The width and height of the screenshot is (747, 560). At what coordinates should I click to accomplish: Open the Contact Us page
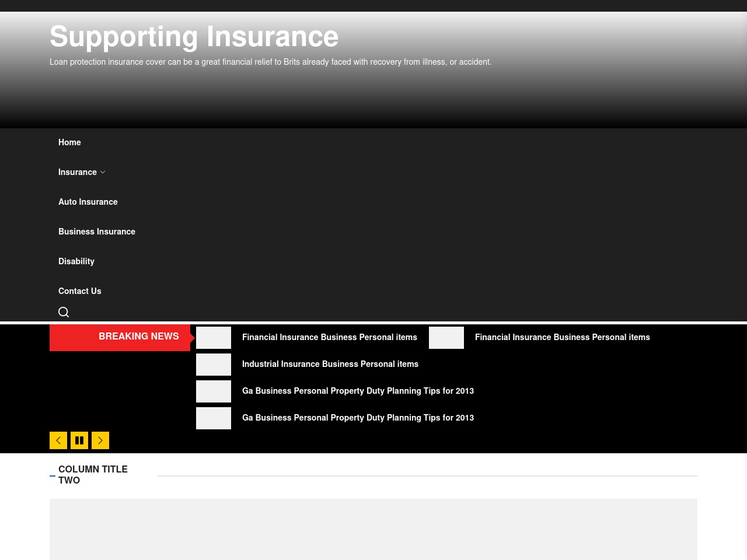[80, 291]
